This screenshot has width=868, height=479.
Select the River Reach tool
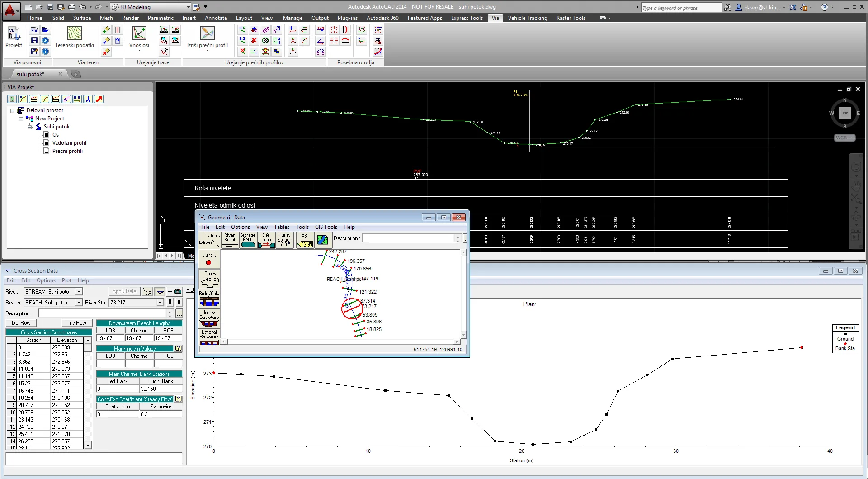point(230,240)
